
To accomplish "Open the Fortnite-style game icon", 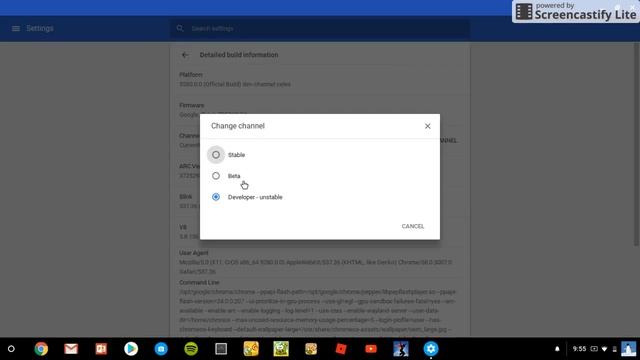I will (x=401, y=349).
